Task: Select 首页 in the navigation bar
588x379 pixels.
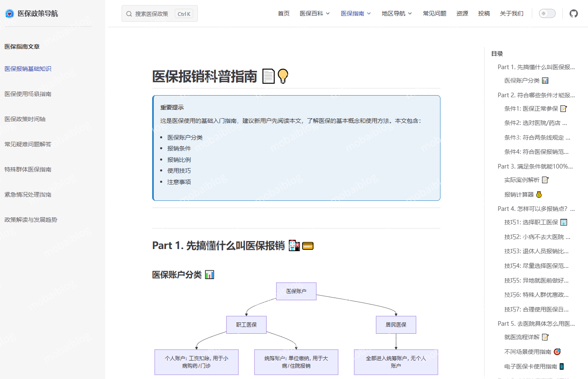Action: (283, 13)
